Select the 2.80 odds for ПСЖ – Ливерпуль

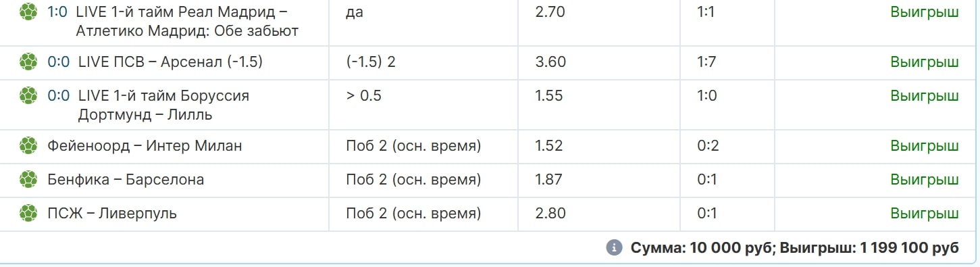click(550, 214)
